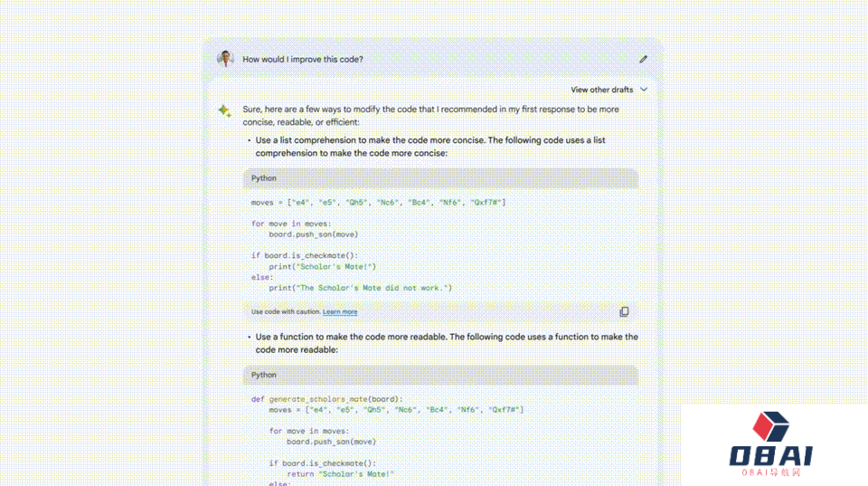The width and height of the screenshot is (868, 486).
Task: Open the View other drafts label
Action: [602, 90]
